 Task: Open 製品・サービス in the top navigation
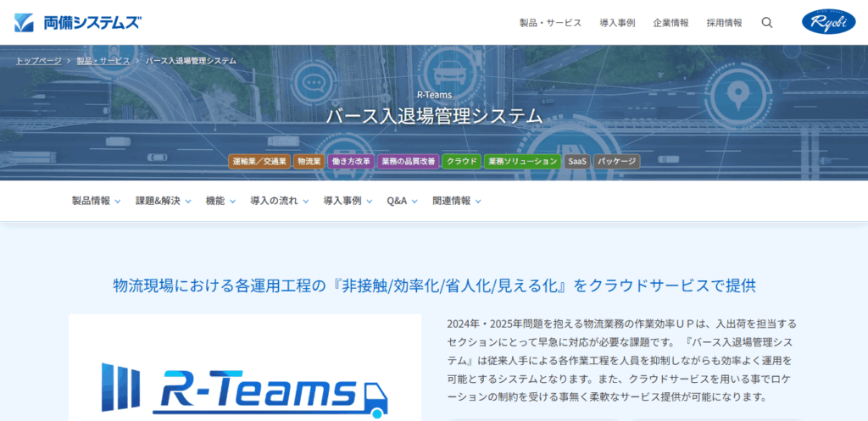[550, 23]
